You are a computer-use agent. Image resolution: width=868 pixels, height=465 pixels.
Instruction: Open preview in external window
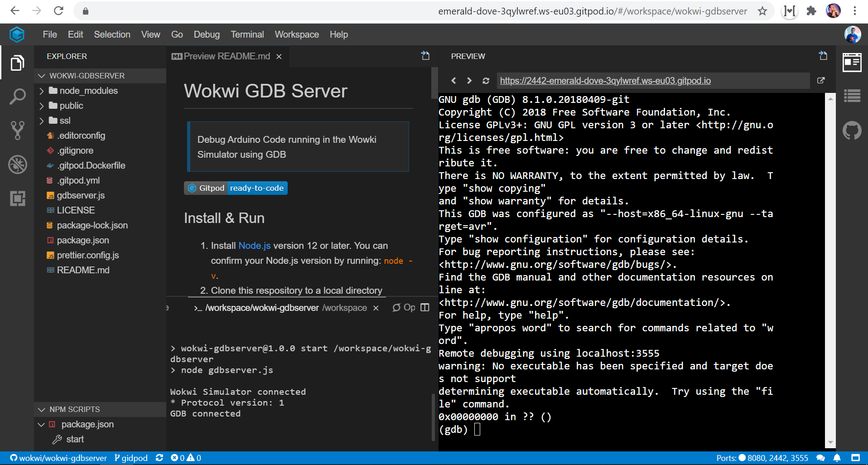point(820,80)
